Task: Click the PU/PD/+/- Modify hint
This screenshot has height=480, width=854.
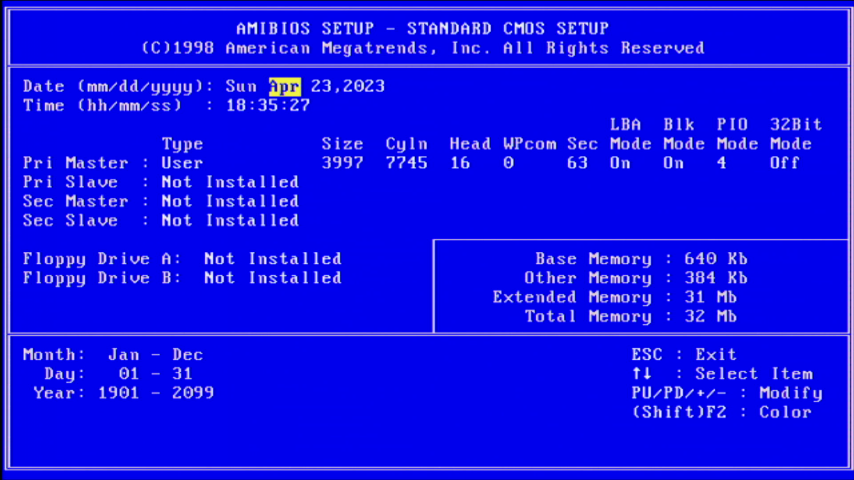Action: coord(726,393)
